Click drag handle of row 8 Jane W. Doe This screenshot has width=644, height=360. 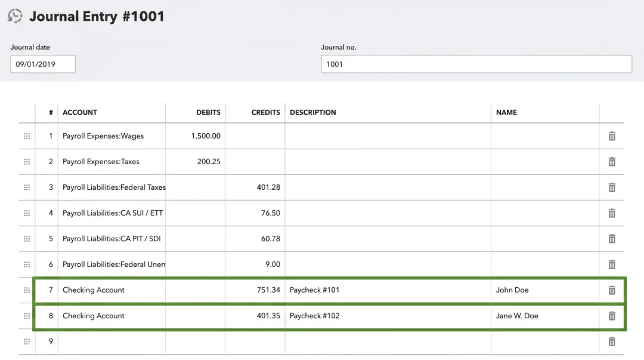tap(27, 316)
